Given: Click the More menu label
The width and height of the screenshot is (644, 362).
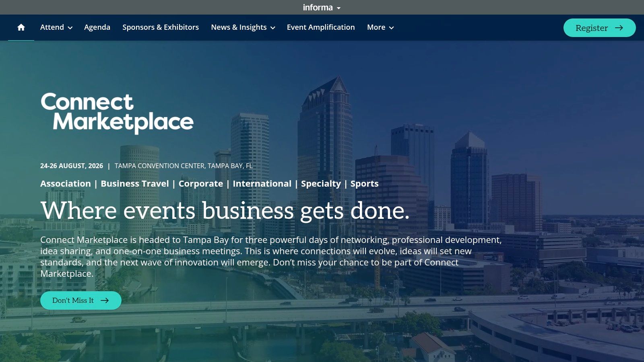Looking at the screenshot, I should (376, 27).
